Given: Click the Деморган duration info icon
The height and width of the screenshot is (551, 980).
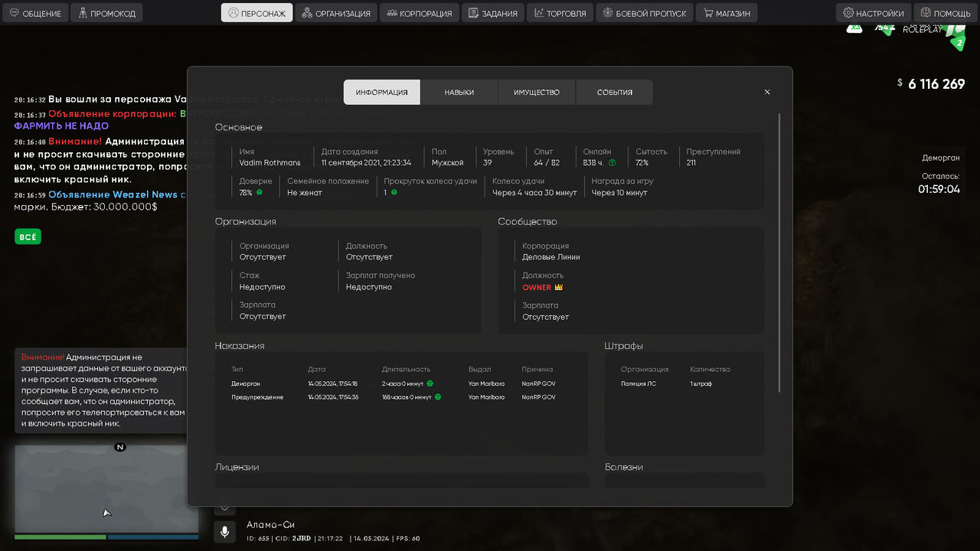Looking at the screenshot, I should (430, 383).
